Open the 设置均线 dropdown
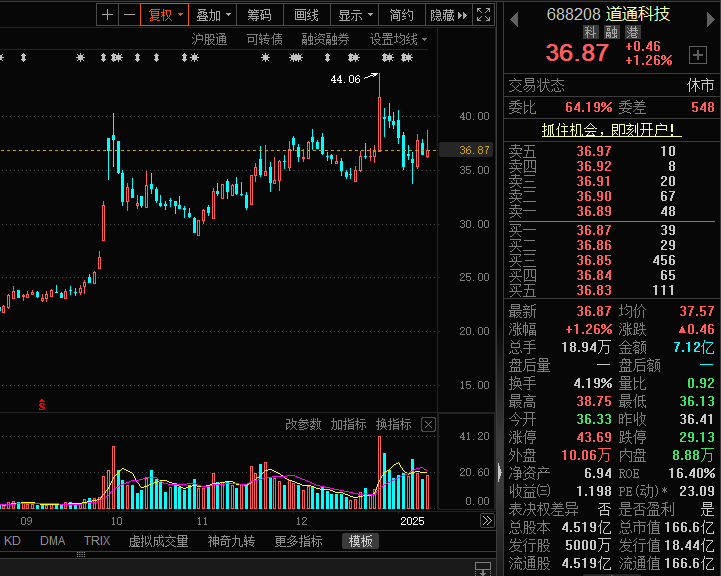The image size is (721, 576). [x=398, y=39]
